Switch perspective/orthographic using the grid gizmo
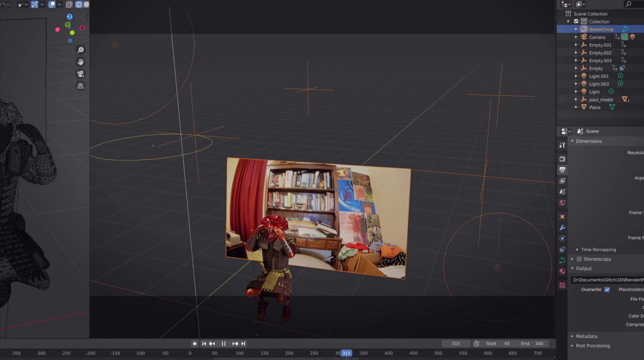 tap(80, 86)
